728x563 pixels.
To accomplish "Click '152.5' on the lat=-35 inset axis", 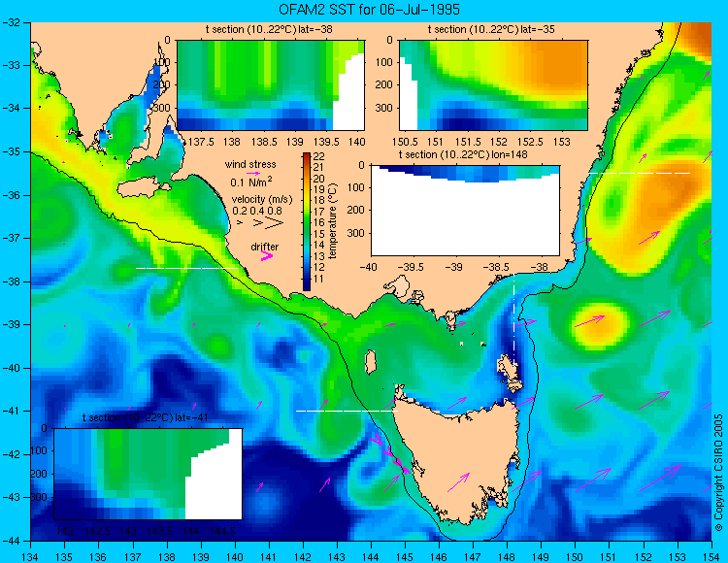I will tap(530, 142).
